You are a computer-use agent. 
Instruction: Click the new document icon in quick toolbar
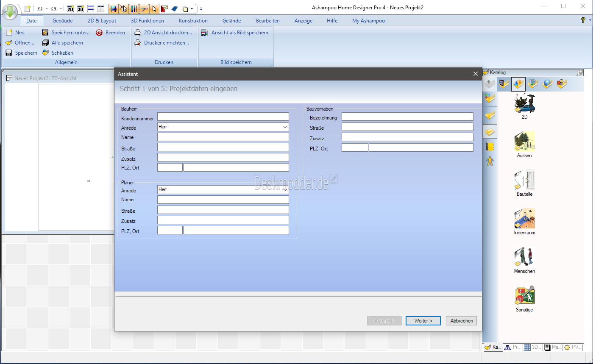pos(27,8)
